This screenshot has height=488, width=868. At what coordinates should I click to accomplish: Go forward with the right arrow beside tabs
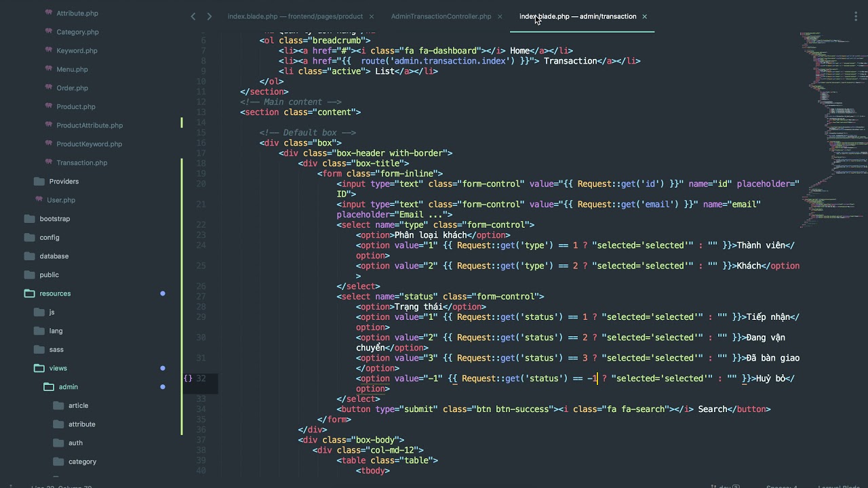(x=209, y=16)
